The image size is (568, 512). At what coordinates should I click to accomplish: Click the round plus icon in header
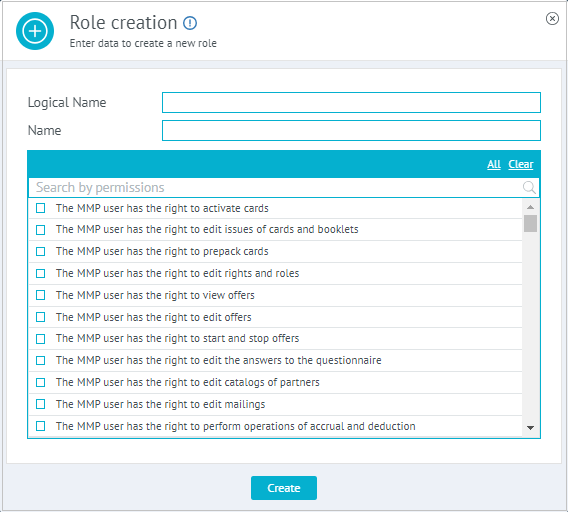[35, 31]
